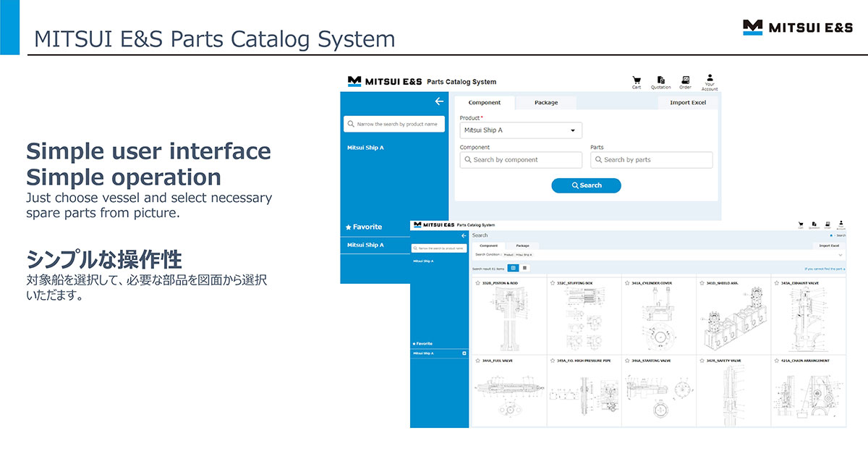Select the Import Excel tab in the search form
This screenshot has width=868, height=454.
coord(687,103)
